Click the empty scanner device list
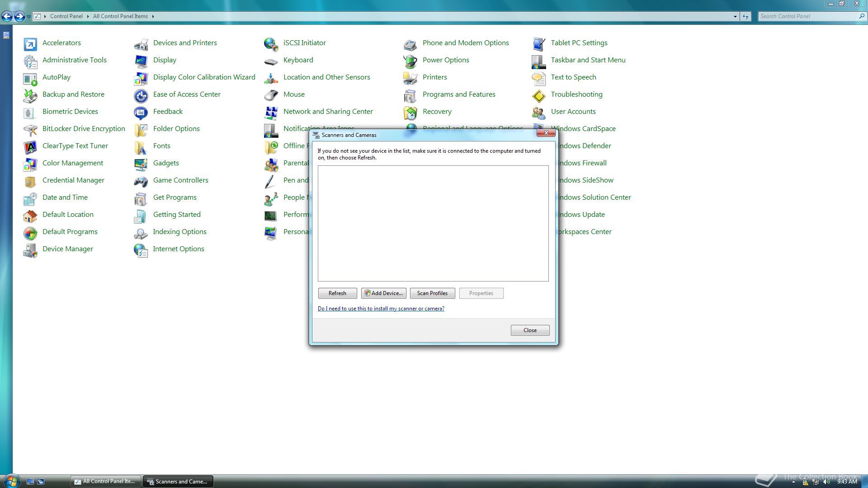Screen dimensions: 868x488 [x=433, y=223]
